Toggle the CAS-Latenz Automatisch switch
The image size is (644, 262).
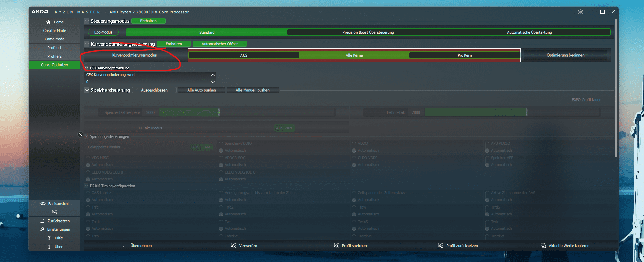click(88, 196)
